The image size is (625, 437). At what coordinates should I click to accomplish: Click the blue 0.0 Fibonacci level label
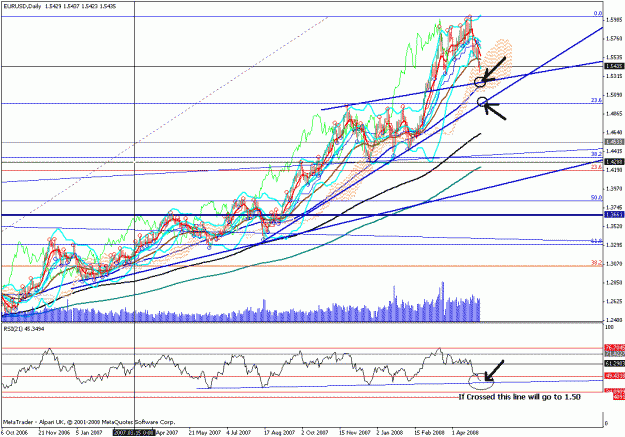[598, 14]
